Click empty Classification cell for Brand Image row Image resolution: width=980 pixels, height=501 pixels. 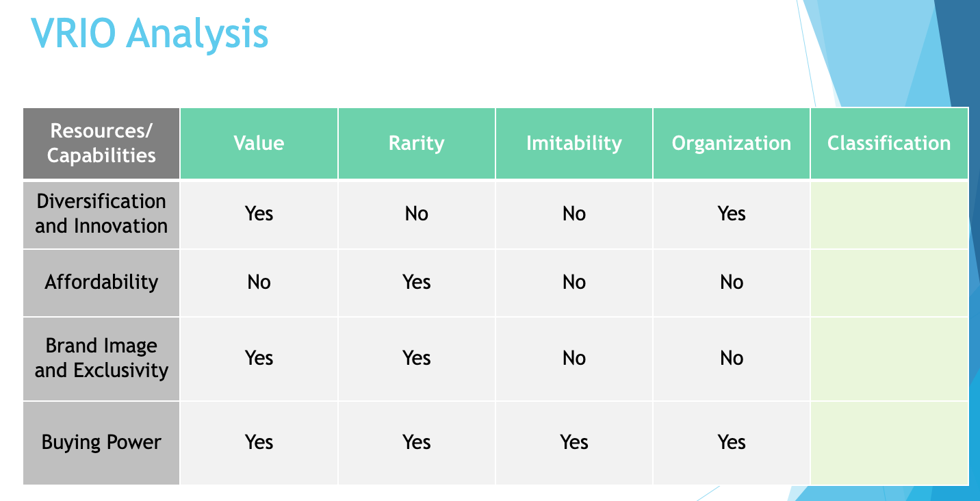(889, 359)
